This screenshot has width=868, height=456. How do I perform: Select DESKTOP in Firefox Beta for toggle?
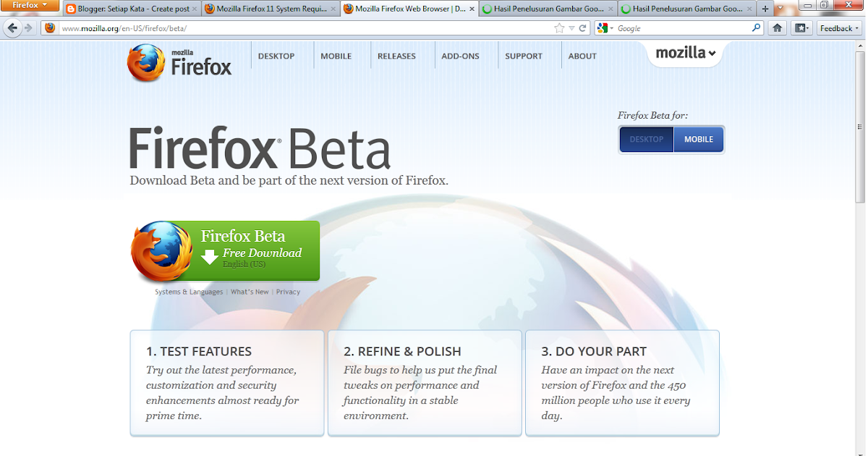(646, 139)
